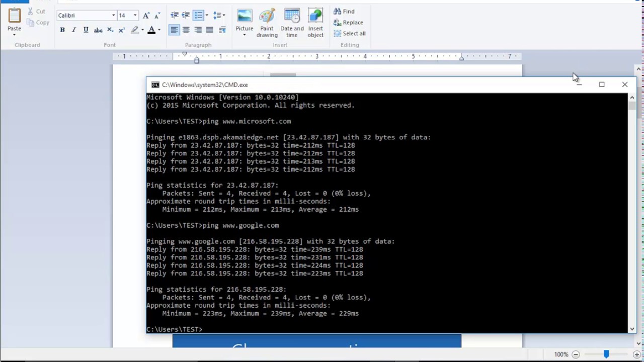Click the Decrease indent icon

coord(175,16)
